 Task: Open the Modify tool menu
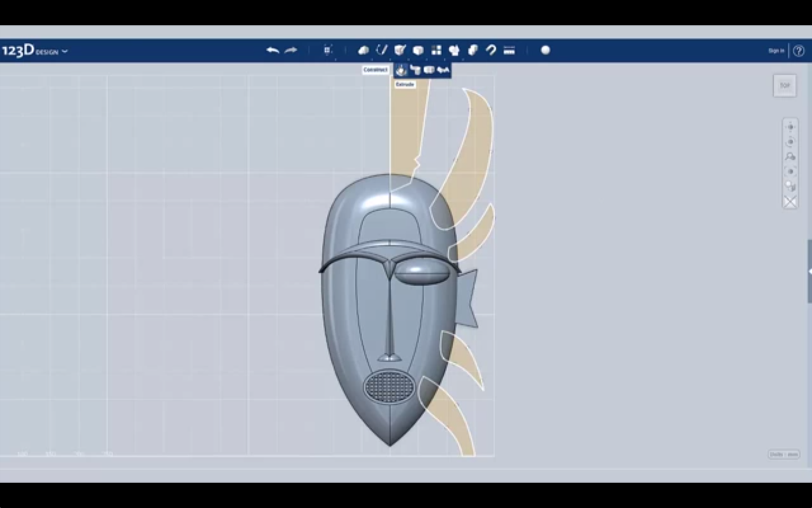pyautogui.click(x=418, y=50)
